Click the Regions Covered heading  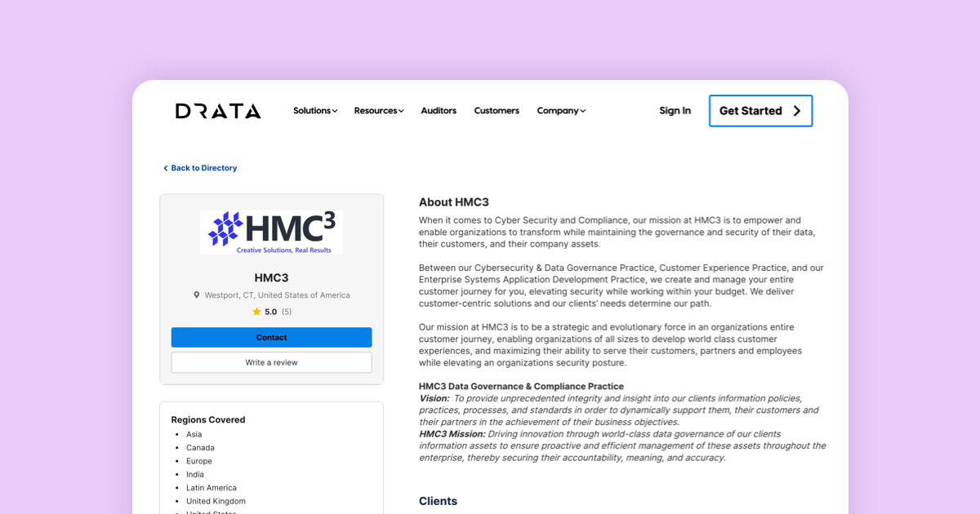pos(208,420)
